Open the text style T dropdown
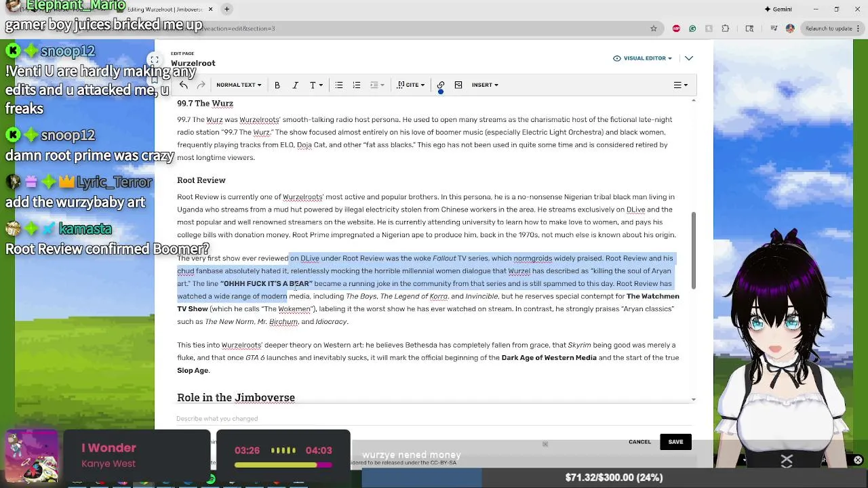This screenshot has width=868, height=488. point(315,85)
